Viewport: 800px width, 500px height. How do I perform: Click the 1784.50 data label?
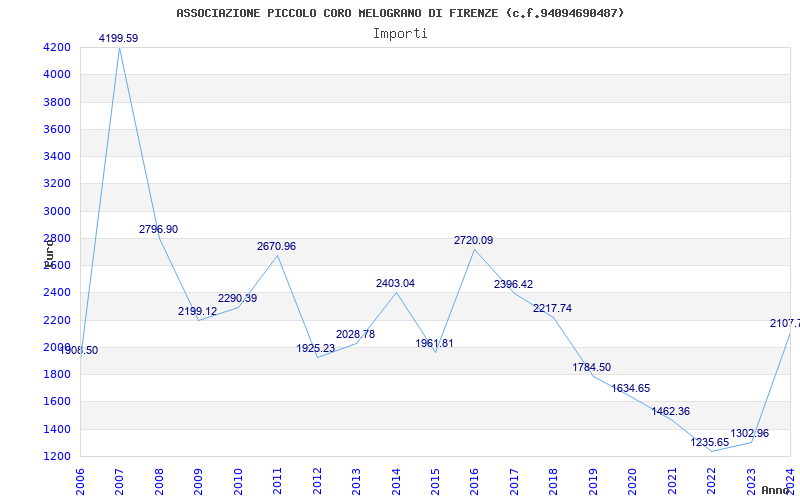point(591,367)
